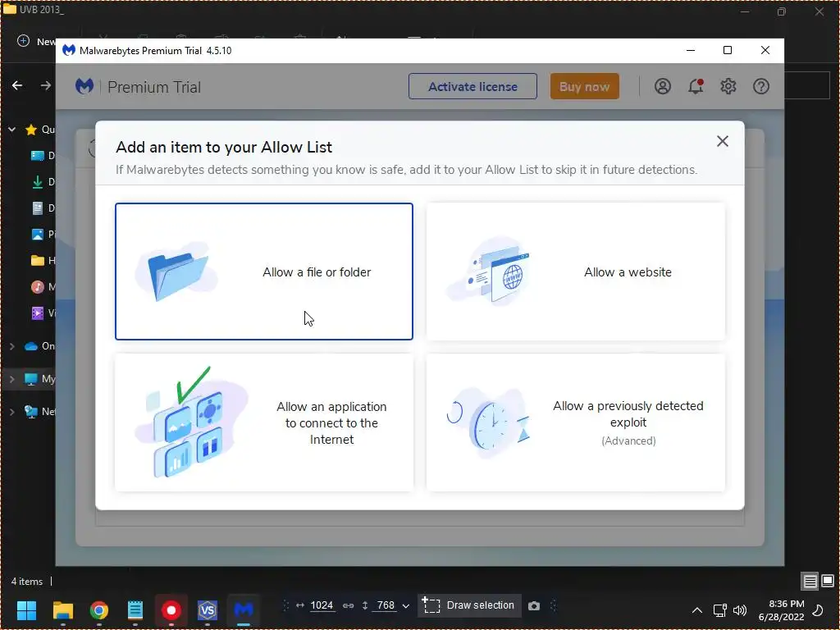The image size is (840, 630).
Task: Go forward in File Explorer window
Action: (x=46, y=85)
